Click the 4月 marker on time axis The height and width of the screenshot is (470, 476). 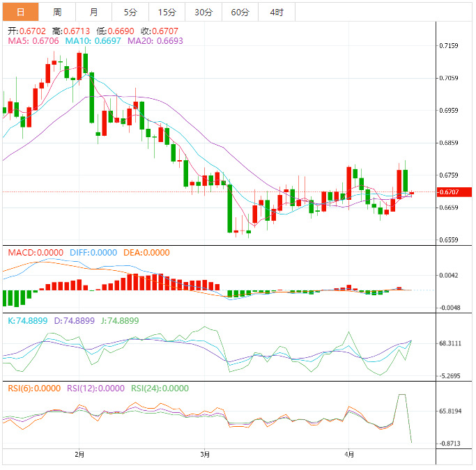click(349, 455)
